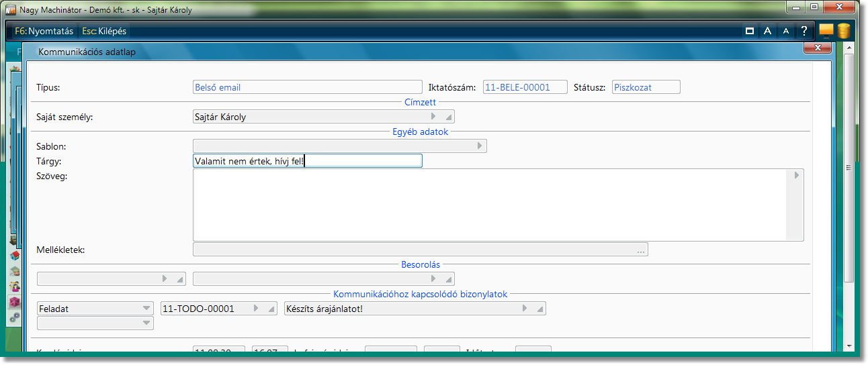The image size is (868, 365).
Task: Click the Kommunikációhoz kapcsolódó bizonylatok header
Action: (421, 294)
